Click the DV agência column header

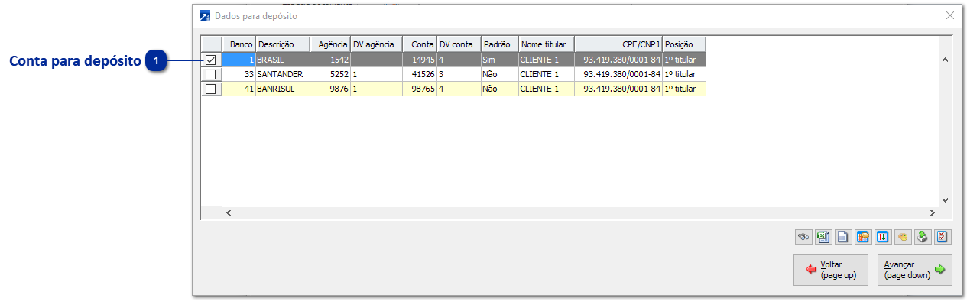click(x=377, y=44)
